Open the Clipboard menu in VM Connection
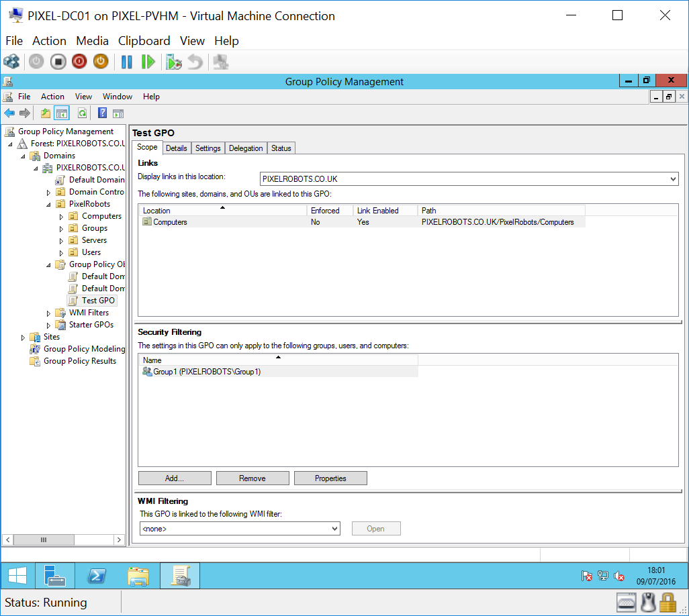Viewport: 689px width, 616px height. click(144, 41)
